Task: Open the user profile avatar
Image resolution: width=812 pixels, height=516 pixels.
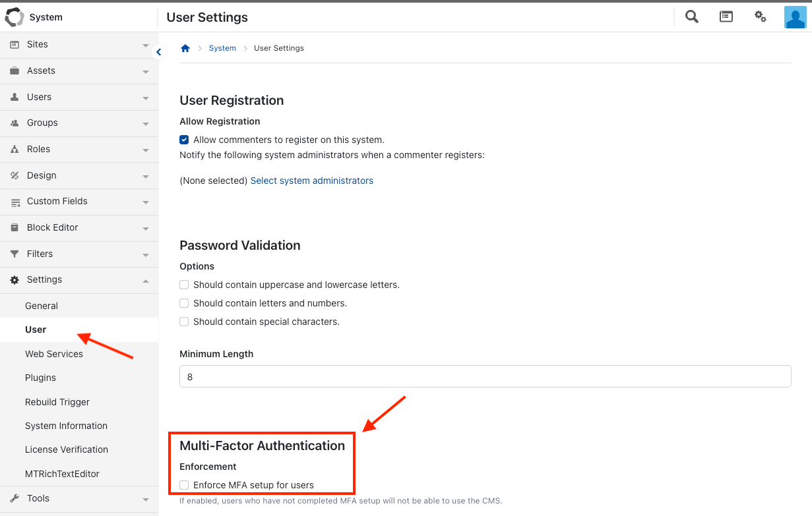Action: (x=795, y=17)
